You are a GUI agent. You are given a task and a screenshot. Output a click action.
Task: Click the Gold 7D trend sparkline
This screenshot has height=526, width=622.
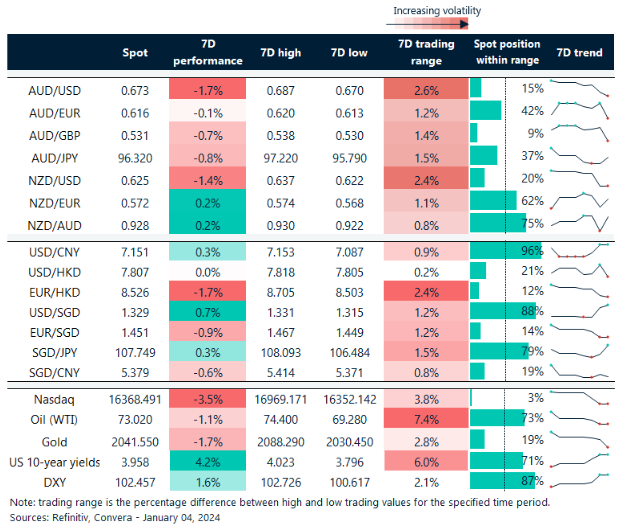point(579,439)
